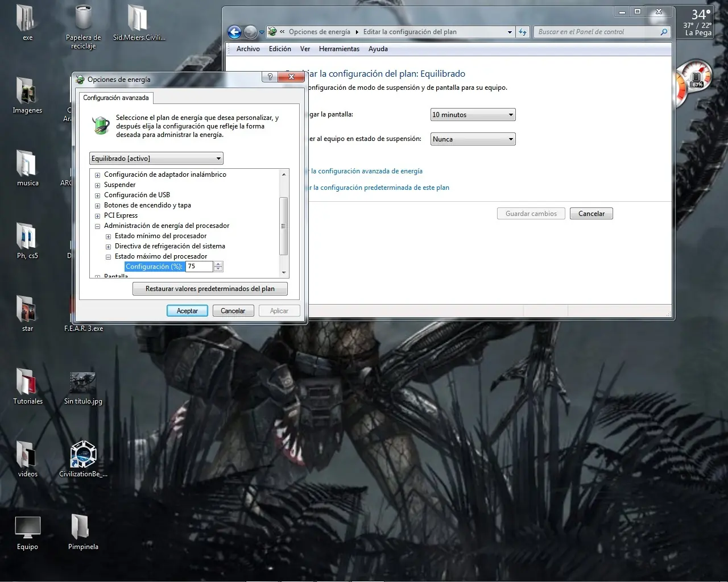Viewport: 728px width, 582px height.
Task: Open address bar history dropdown arrow
Action: [510, 32]
